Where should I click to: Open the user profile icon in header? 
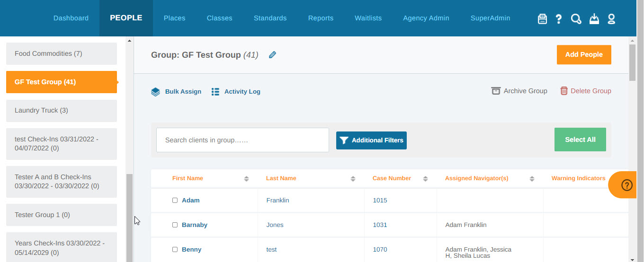(x=611, y=19)
